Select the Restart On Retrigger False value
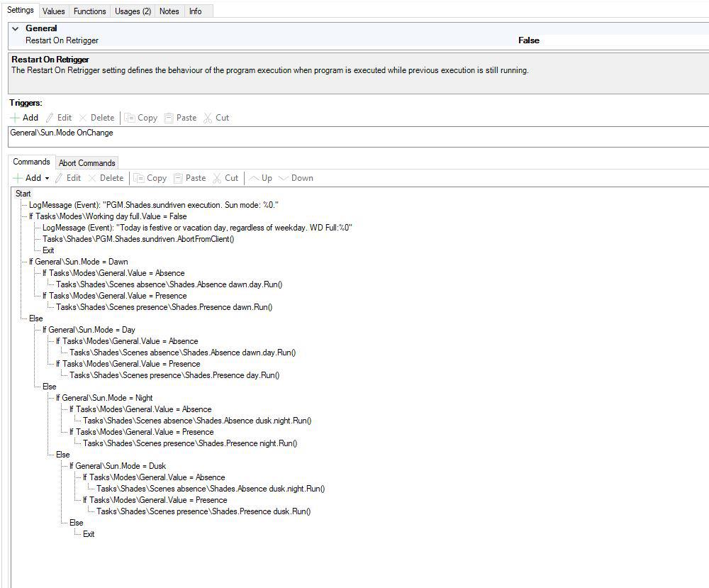Viewport: 709px width, 588px height. click(528, 40)
